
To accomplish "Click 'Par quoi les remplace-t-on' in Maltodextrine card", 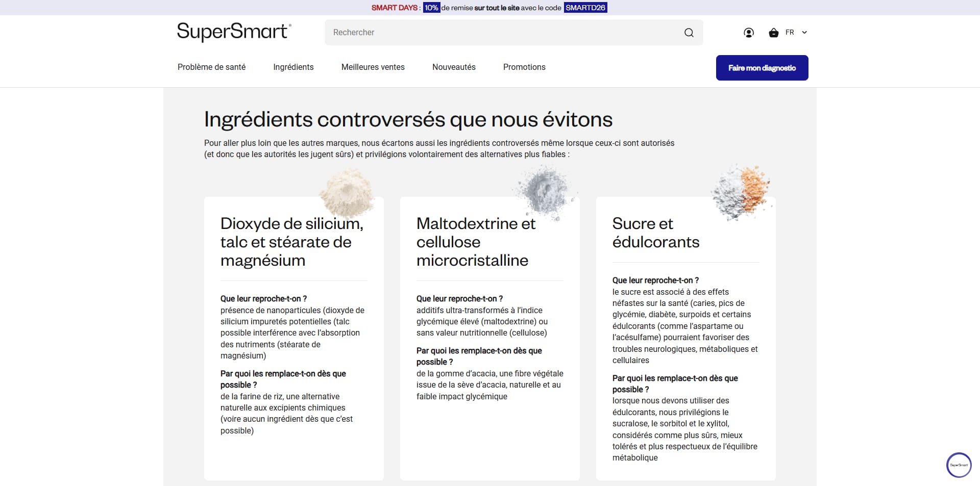I will 479,356.
